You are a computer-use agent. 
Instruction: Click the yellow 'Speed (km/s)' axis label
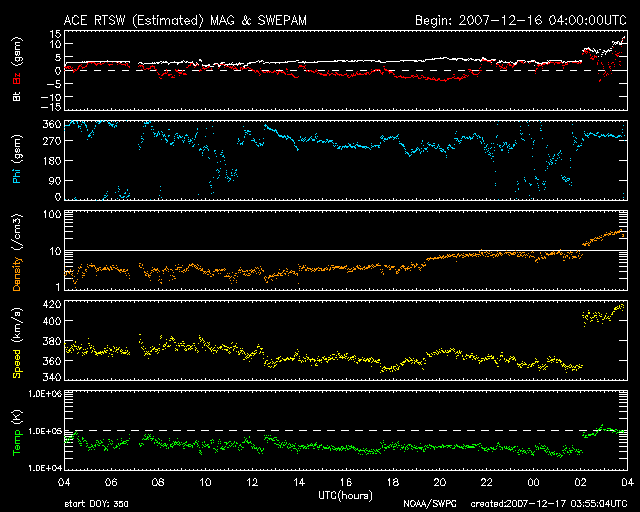[16, 340]
